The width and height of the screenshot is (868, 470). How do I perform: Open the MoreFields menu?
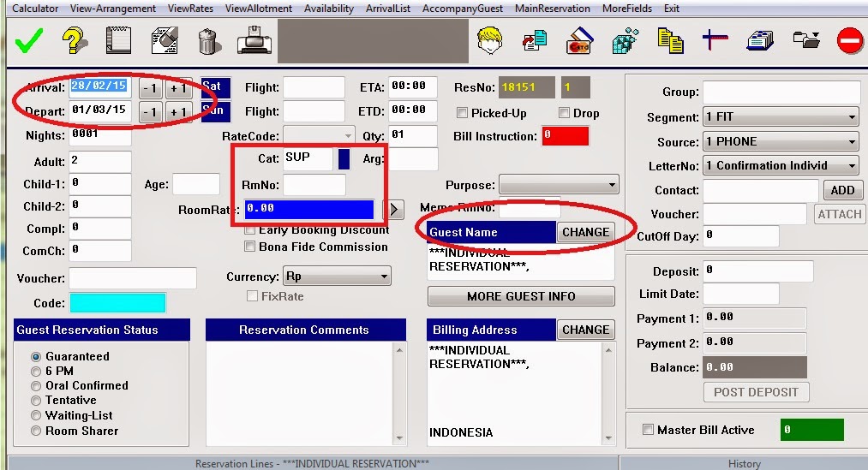627,9
